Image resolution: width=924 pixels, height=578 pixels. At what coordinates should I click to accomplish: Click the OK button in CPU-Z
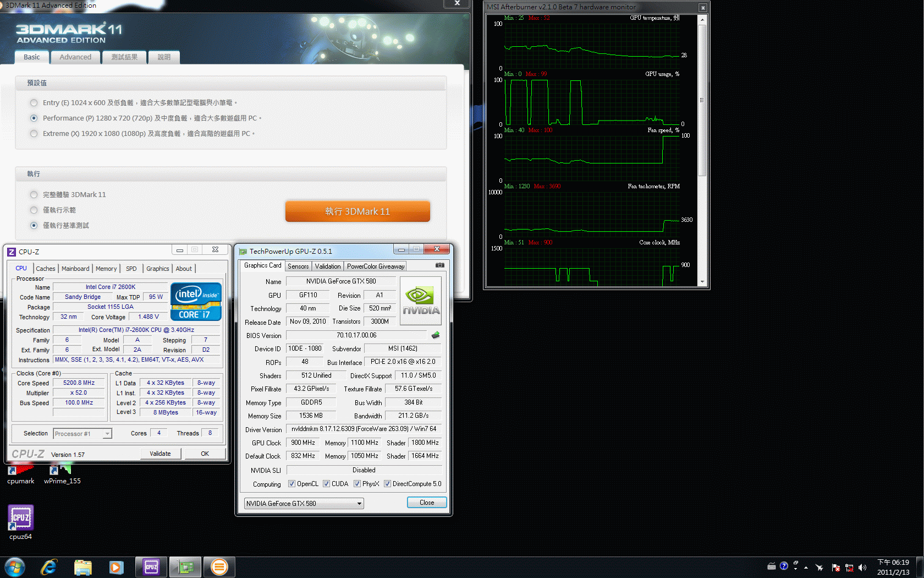(205, 454)
